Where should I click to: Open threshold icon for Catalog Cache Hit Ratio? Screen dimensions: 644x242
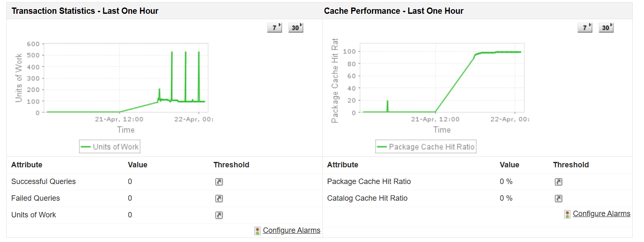point(558,198)
